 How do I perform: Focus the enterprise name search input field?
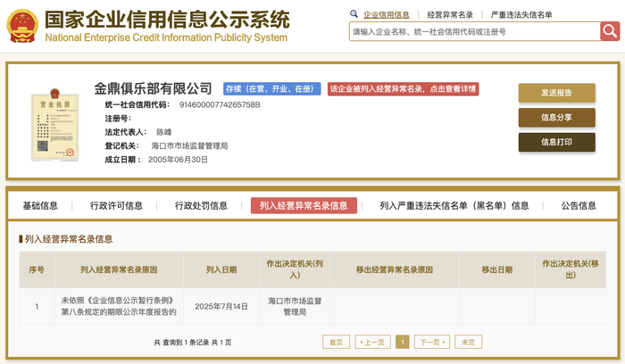[475, 31]
